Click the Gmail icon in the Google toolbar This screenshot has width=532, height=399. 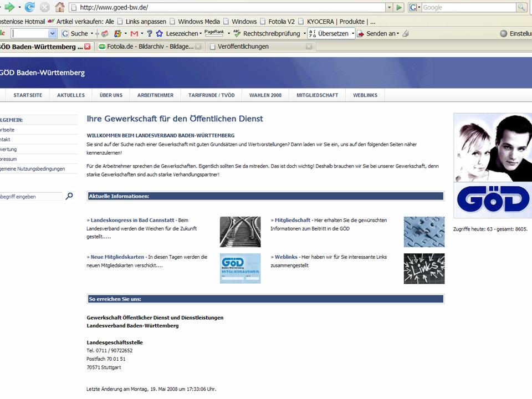pos(134,34)
